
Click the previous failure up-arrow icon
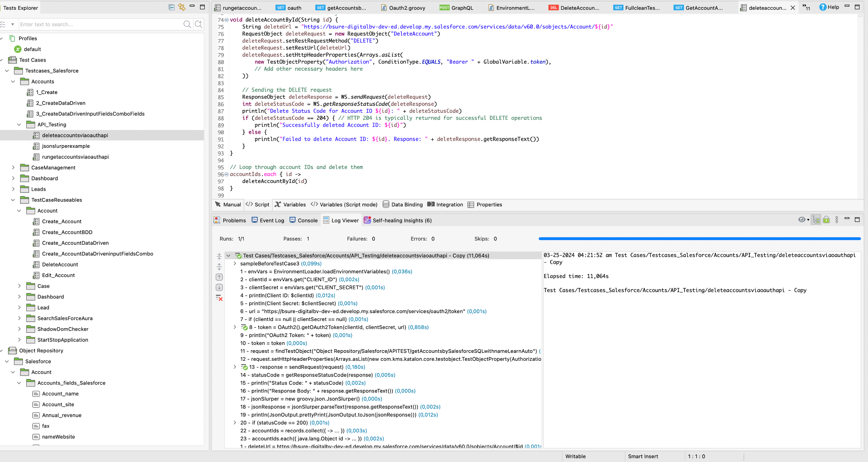point(219,277)
